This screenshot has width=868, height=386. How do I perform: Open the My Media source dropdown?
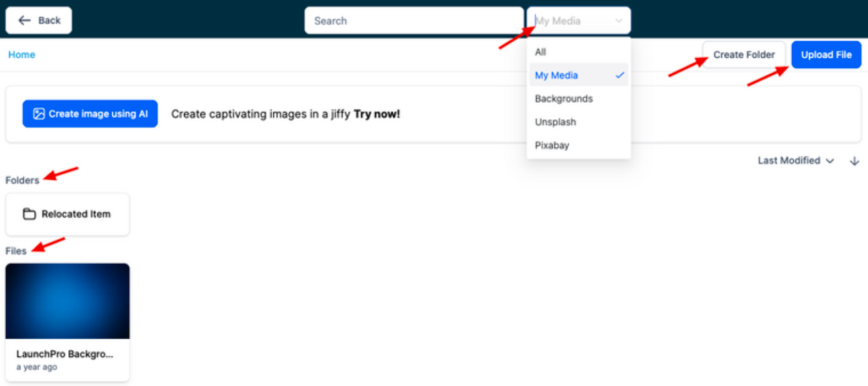tap(579, 20)
